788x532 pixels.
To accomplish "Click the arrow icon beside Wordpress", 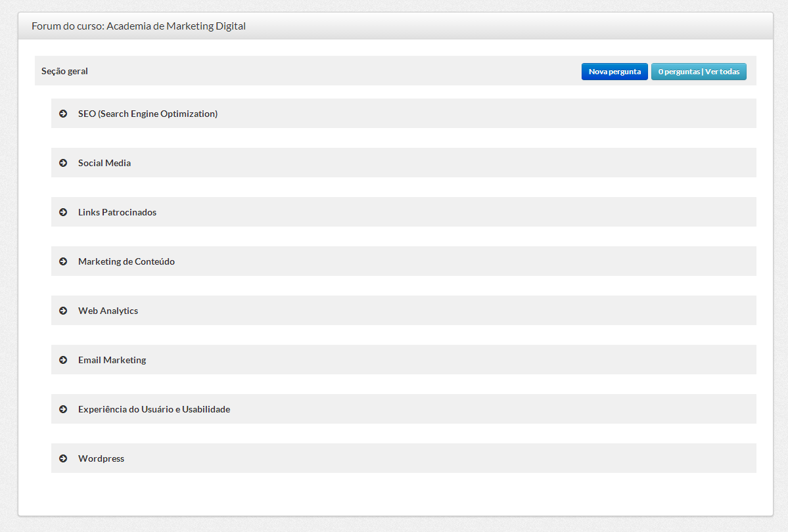I will [63, 458].
